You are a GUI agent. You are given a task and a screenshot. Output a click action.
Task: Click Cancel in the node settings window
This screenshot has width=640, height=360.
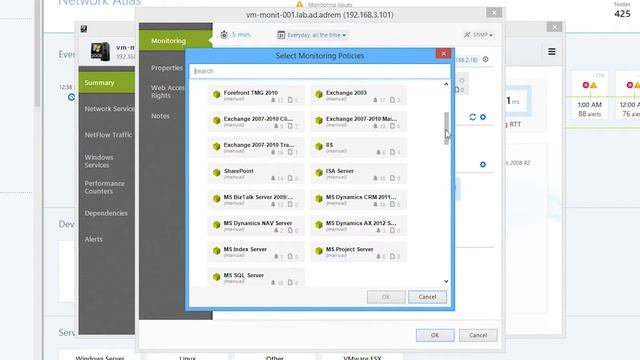478,335
